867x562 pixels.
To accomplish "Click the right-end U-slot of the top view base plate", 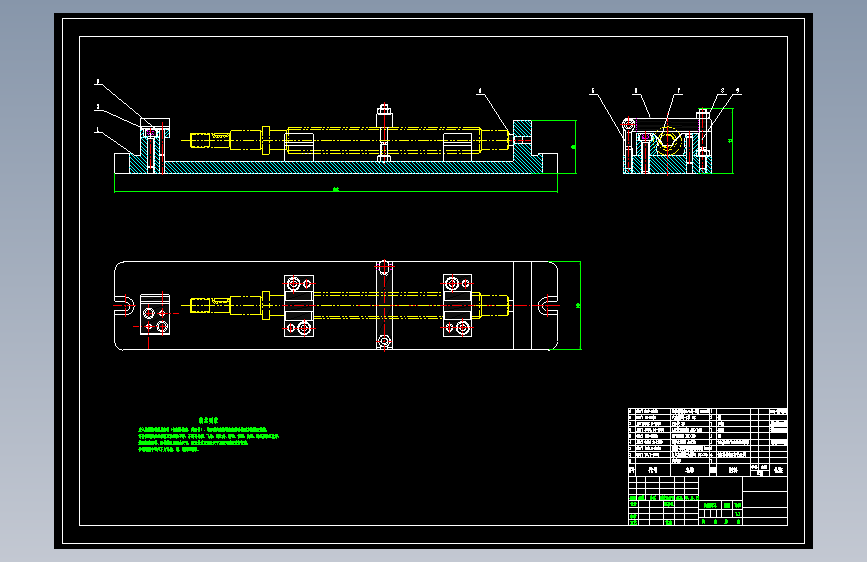I will tap(547, 305).
